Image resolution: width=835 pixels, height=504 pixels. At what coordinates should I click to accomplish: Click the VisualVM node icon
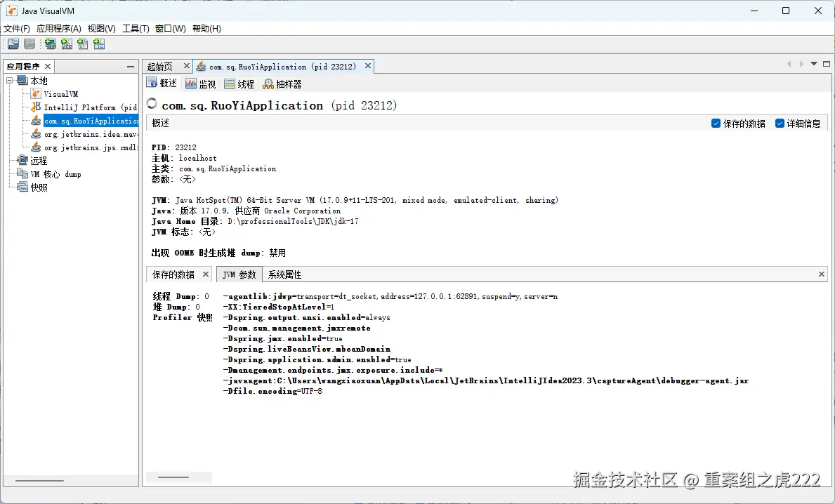pyautogui.click(x=36, y=93)
